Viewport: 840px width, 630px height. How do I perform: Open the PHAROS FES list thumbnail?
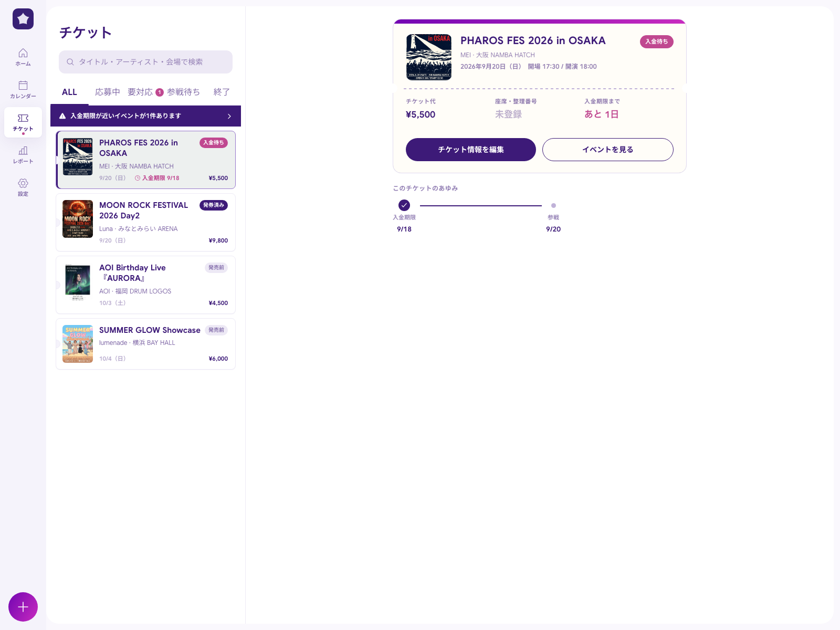coord(78,156)
